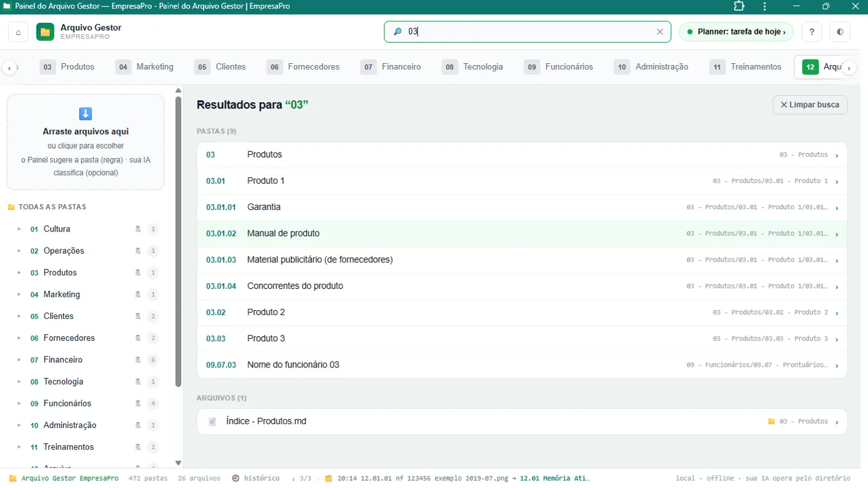Open Planner: tarefa de hoje

coord(737,32)
